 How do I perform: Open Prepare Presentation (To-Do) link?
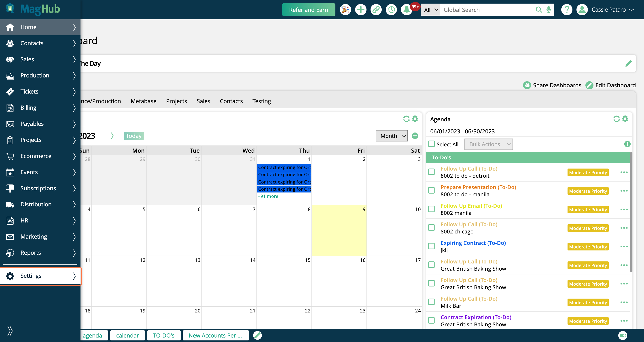click(478, 187)
